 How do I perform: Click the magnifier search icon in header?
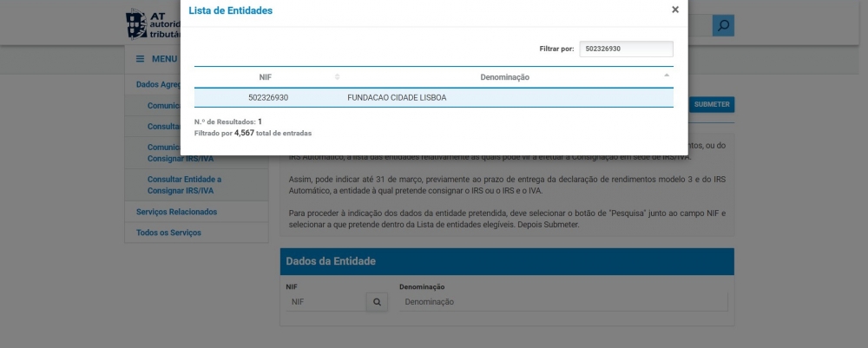pyautogui.click(x=723, y=25)
